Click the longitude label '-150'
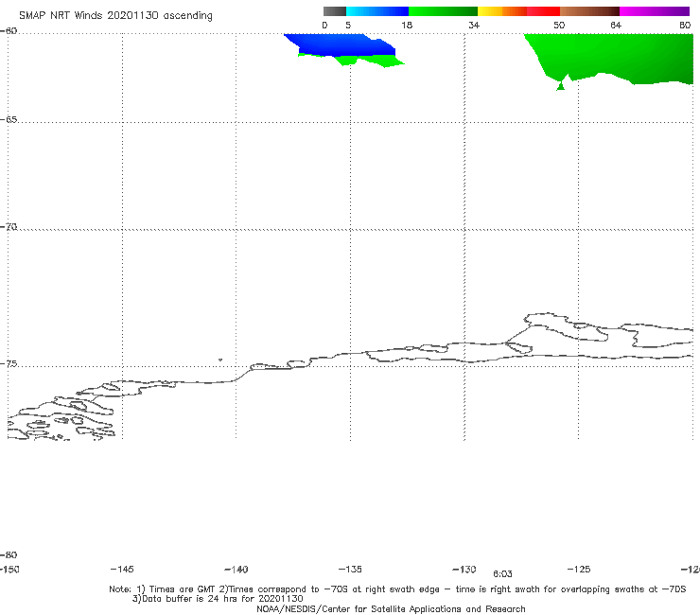Viewport: 700px width, 615px height. click(x=9, y=569)
